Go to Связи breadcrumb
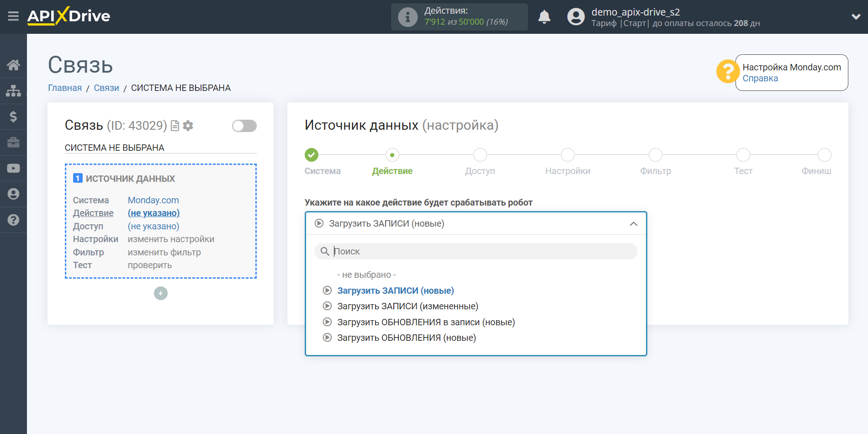The height and width of the screenshot is (434, 868). point(106,88)
